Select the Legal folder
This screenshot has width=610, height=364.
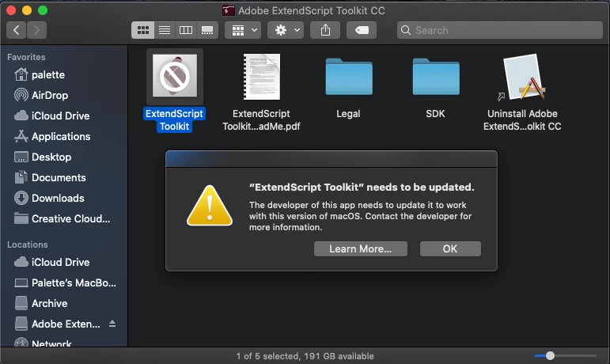pos(349,77)
